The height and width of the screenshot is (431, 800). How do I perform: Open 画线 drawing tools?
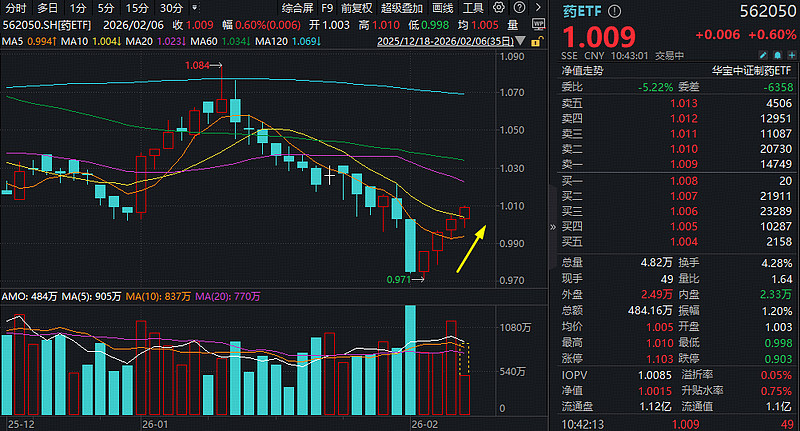point(442,8)
